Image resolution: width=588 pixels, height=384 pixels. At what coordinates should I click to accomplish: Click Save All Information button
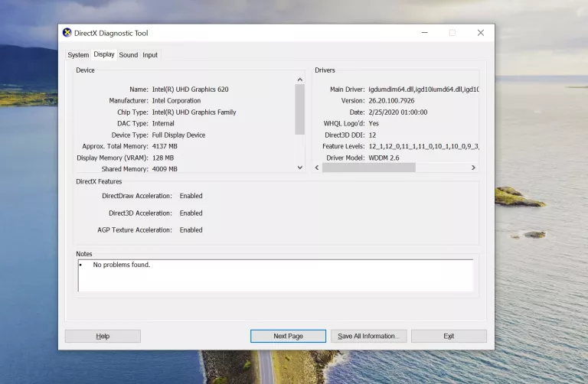[x=368, y=336]
